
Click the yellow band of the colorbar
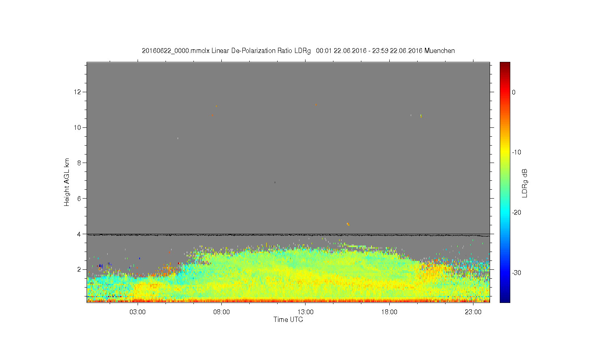[505, 152]
